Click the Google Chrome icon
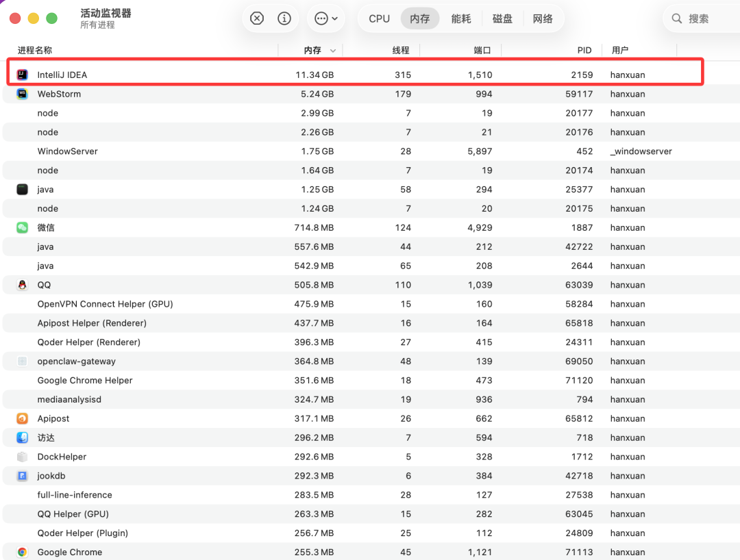 22,552
